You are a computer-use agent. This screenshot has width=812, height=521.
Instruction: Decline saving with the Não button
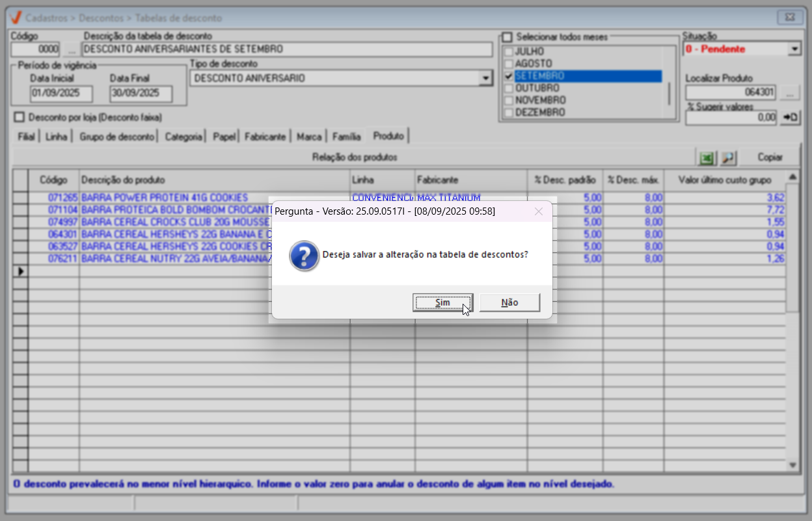point(509,302)
